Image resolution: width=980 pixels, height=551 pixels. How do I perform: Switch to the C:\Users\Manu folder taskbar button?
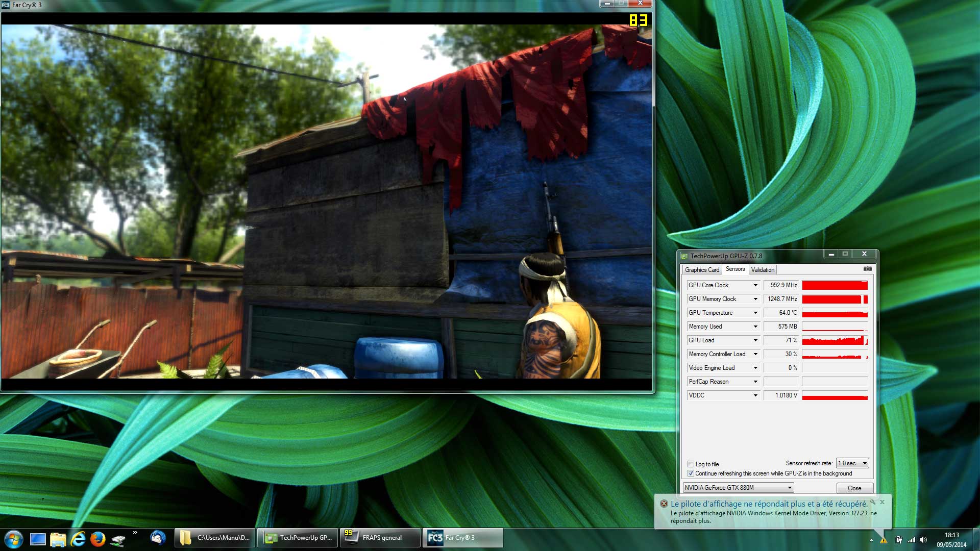pyautogui.click(x=215, y=538)
